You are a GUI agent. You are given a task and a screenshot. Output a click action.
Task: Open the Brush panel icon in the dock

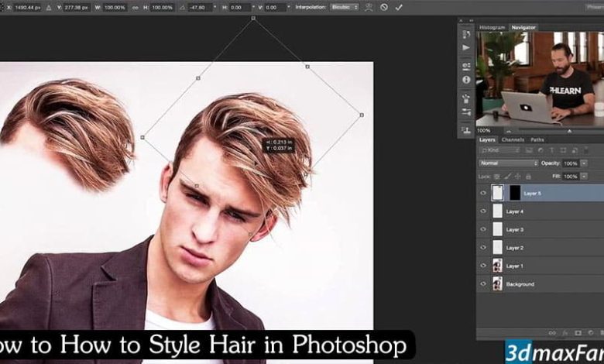[466, 99]
